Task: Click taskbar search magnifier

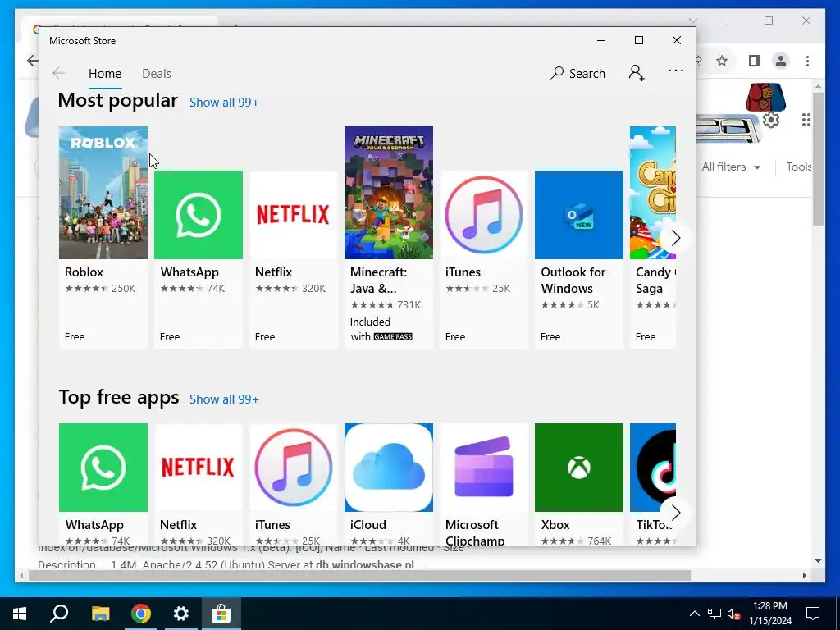Action: tap(59, 614)
